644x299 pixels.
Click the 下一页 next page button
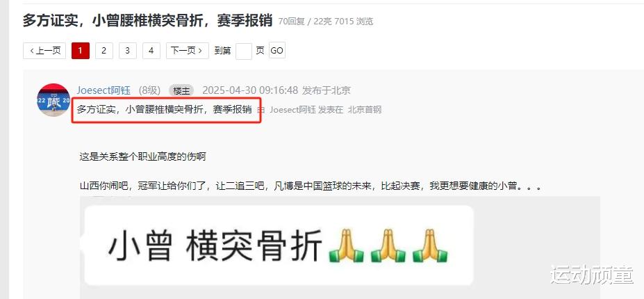coord(188,51)
